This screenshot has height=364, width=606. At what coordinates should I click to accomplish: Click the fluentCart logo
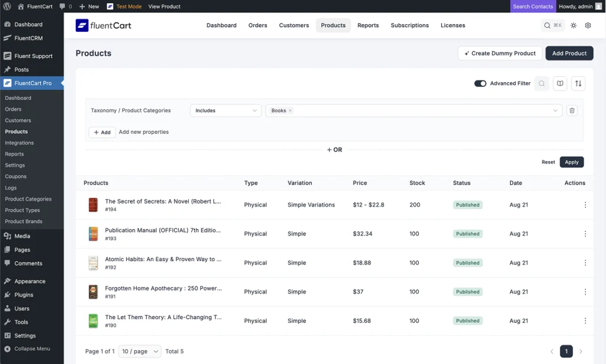click(x=103, y=25)
